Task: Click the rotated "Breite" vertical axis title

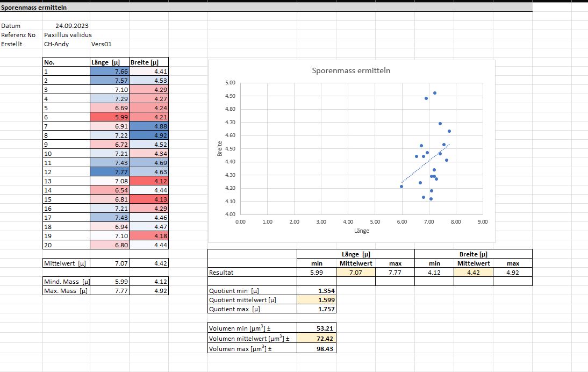Action: (220, 149)
